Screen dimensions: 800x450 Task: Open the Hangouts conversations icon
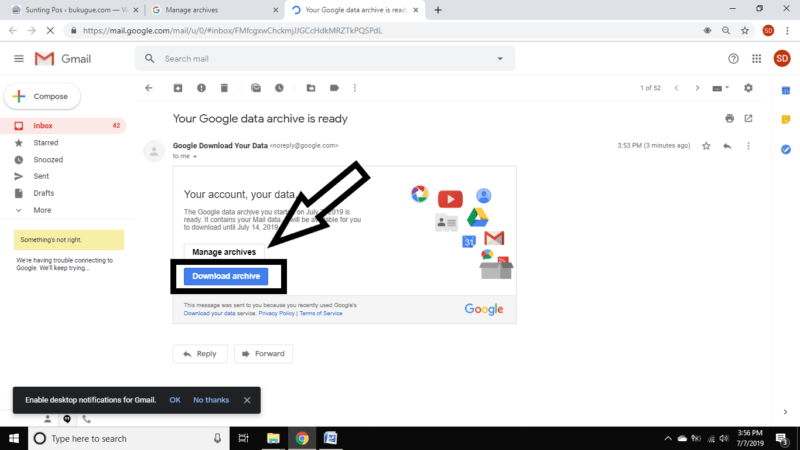(67, 419)
